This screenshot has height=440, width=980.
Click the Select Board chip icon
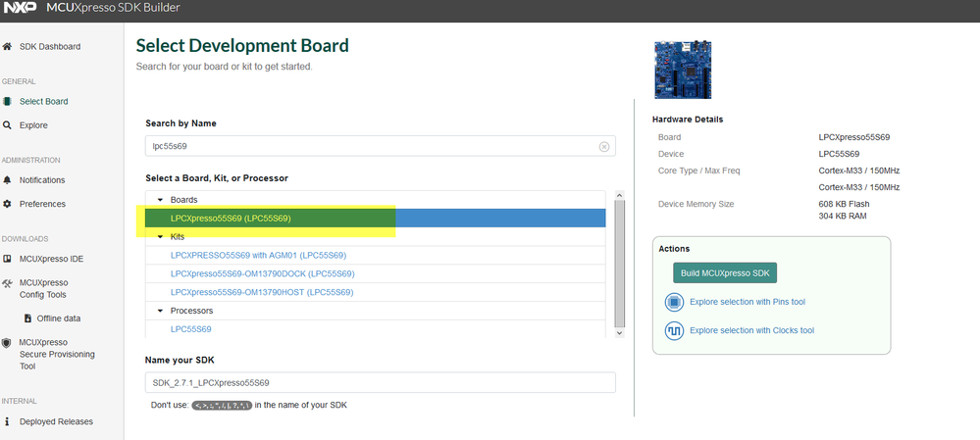point(7,102)
